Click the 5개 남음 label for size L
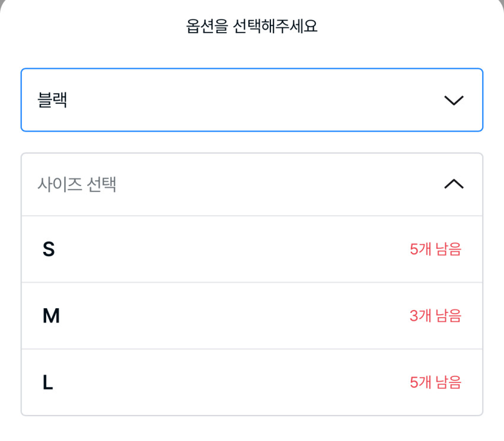 point(435,382)
